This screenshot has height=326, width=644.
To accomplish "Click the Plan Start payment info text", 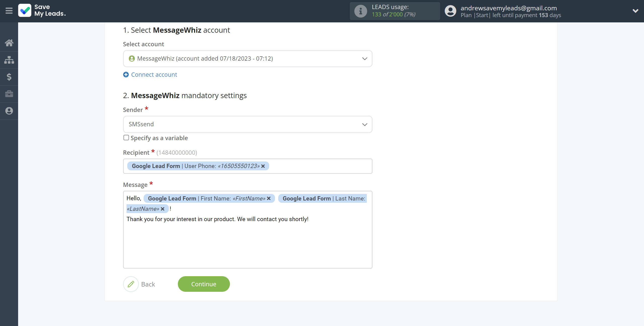I will pyautogui.click(x=511, y=15).
